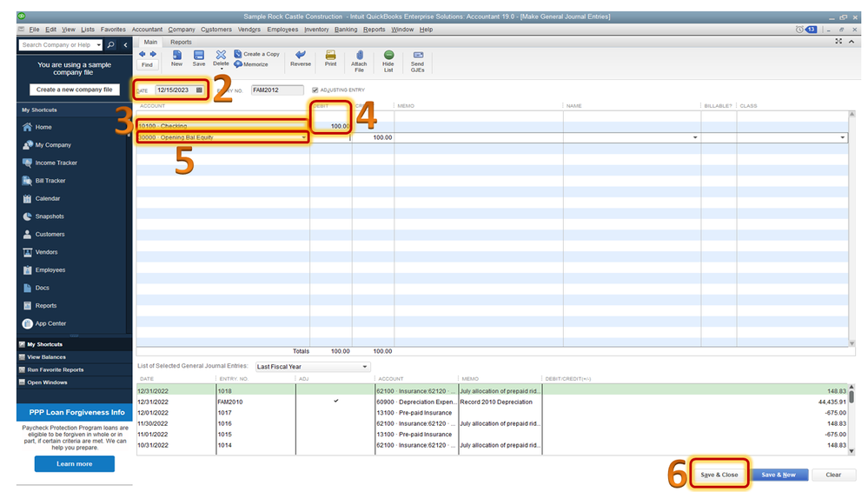Screen dimensions: 868x492
Task: Open the Opening Bal Equity account dropdown
Action: click(x=303, y=137)
